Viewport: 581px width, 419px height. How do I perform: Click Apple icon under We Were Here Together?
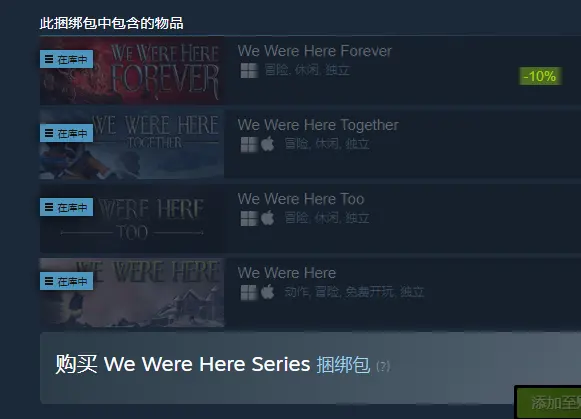point(268,144)
